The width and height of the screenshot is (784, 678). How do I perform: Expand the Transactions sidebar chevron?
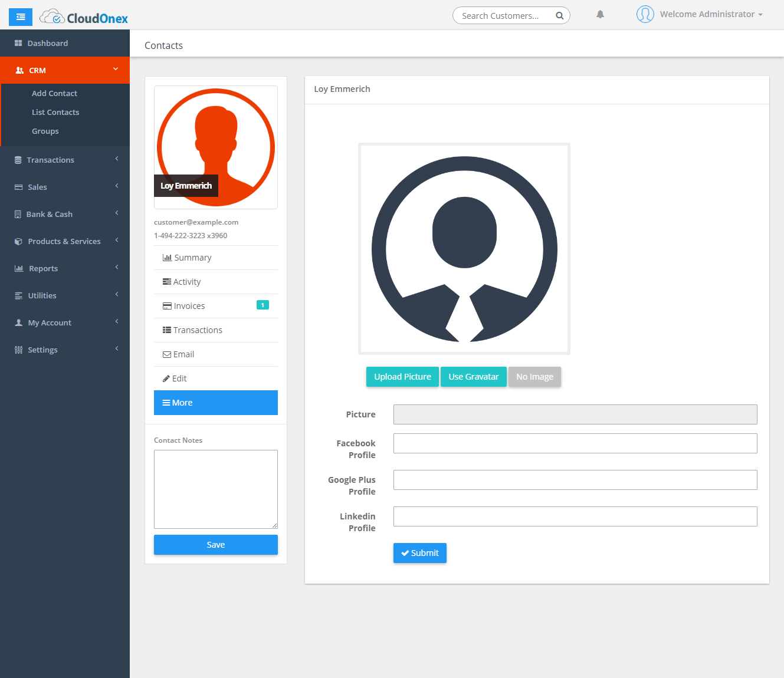point(117,159)
